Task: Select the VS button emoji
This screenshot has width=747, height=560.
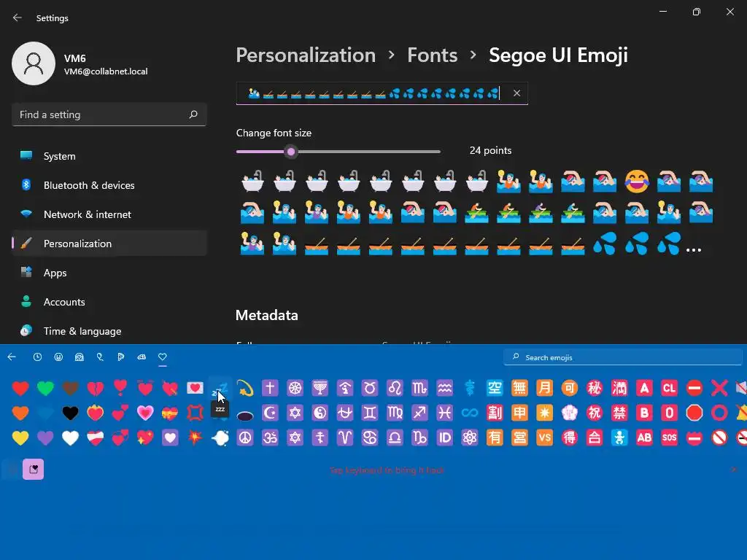Action: 544,437
